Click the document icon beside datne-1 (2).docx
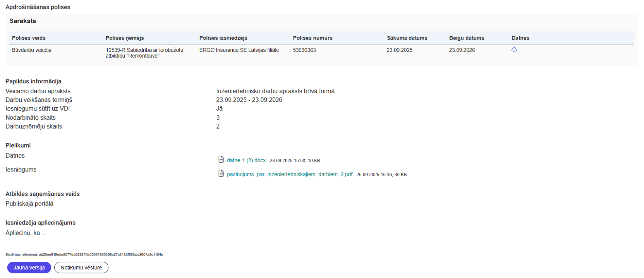The image size is (644, 278). click(221, 160)
